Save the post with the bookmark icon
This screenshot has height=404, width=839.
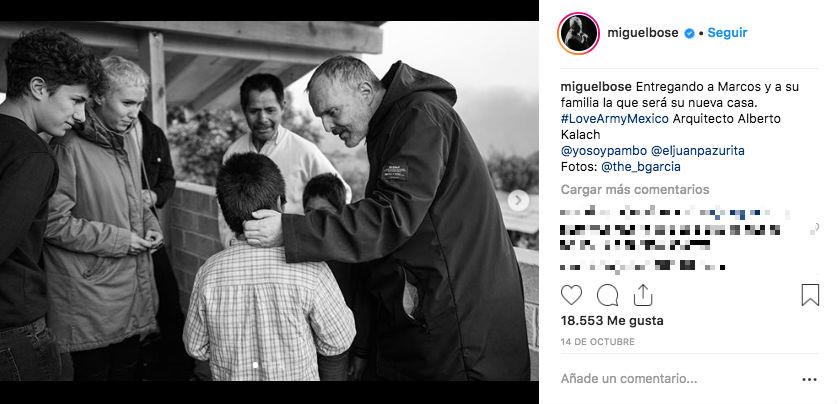[810, 295]
